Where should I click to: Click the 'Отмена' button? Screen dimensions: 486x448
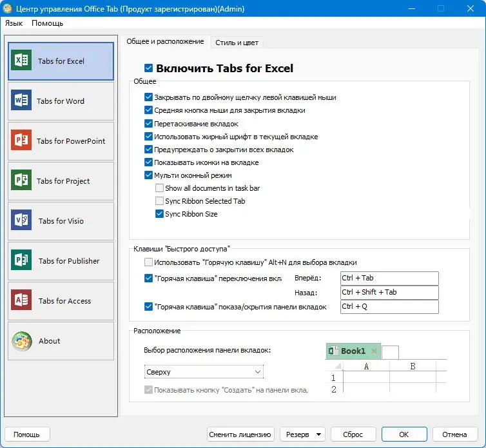[x=454, y=434]
